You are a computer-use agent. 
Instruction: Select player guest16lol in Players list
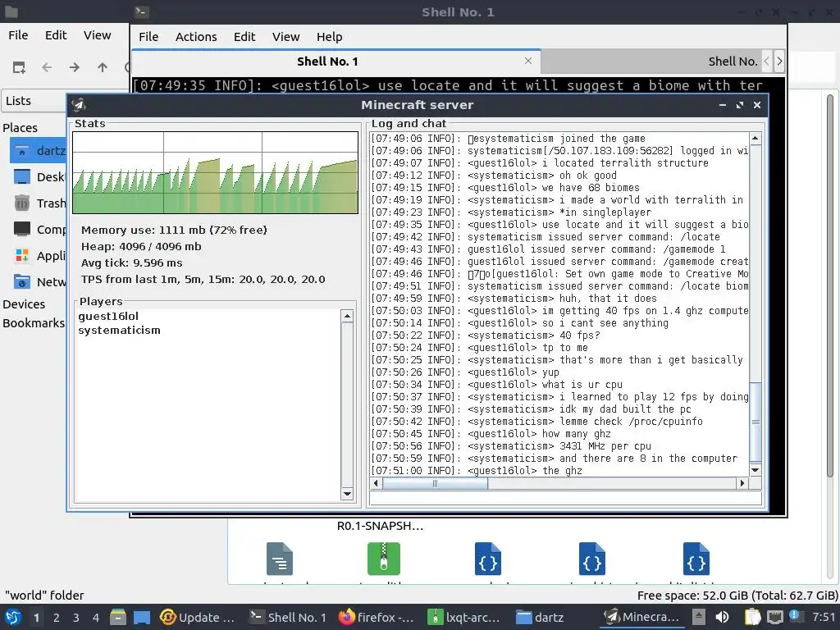[108, 316]
